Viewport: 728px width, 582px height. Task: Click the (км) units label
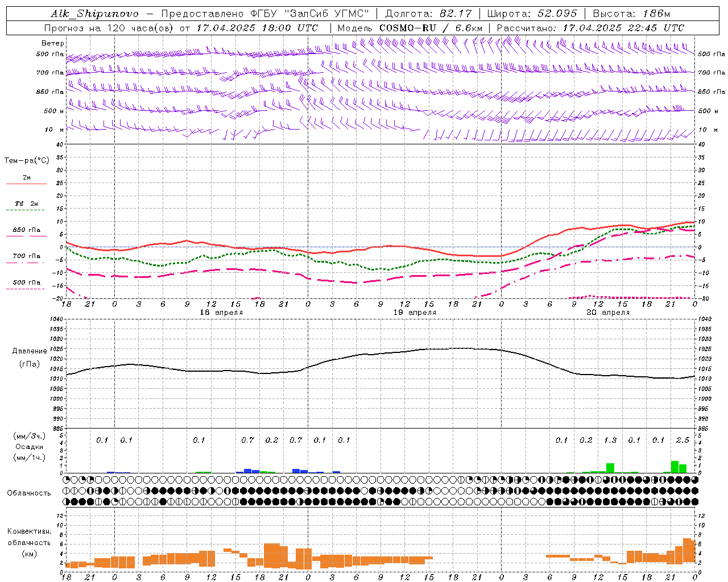29,554
